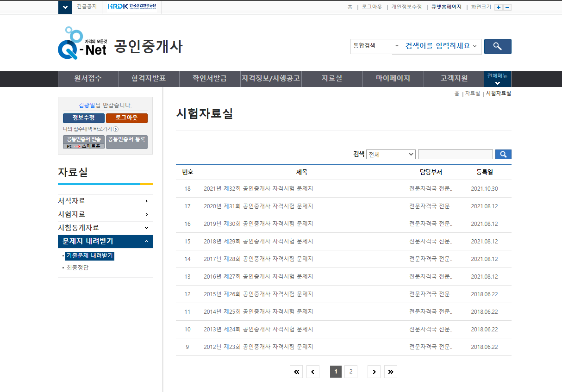Click the PC to 스마트폰 transfer arrow icon

(77, 147)
